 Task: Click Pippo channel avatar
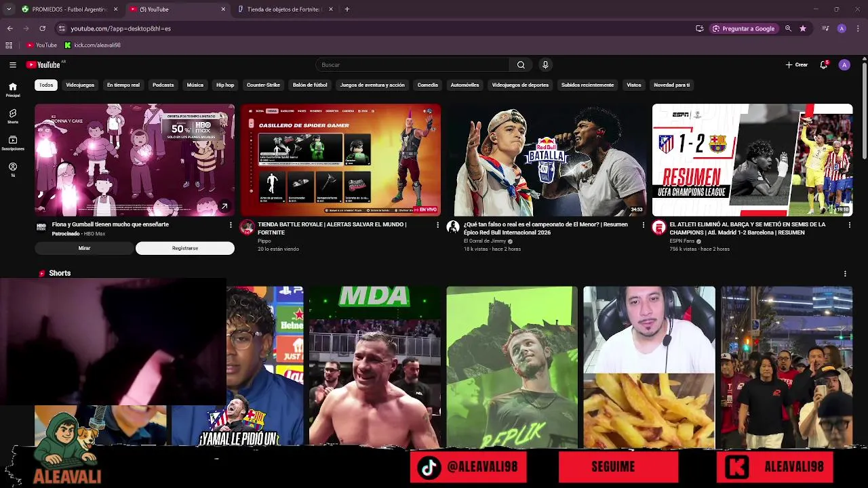[x=247, y=228]
